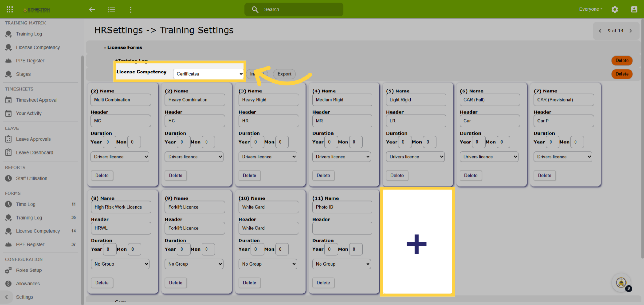Image resolution: width=644 pixels, height=305 pixels.
Task: Open the chat assistant bubble icon
Action: pos(621,282)
